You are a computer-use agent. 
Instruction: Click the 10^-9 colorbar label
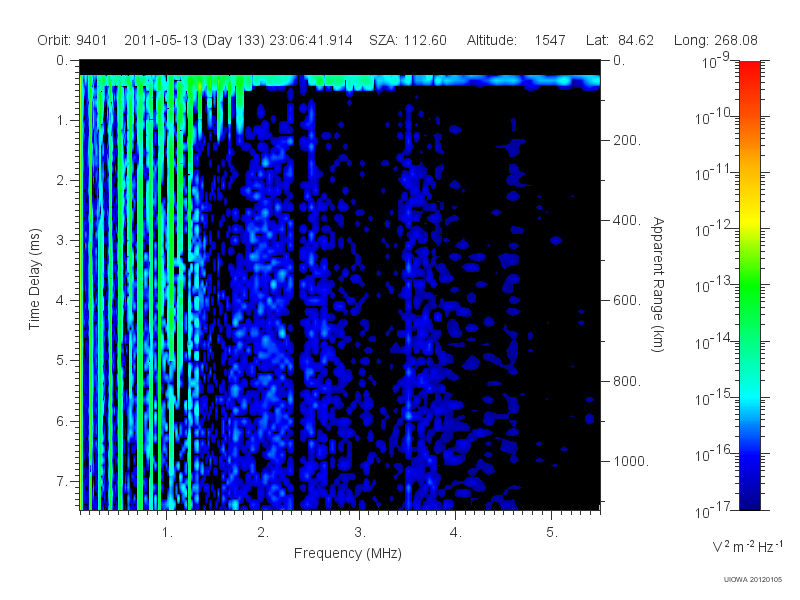(x=716, y=61)
